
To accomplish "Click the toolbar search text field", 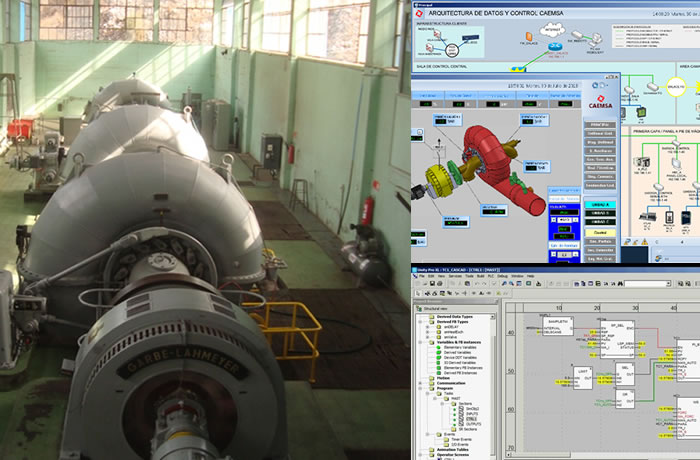I will 645,284.
